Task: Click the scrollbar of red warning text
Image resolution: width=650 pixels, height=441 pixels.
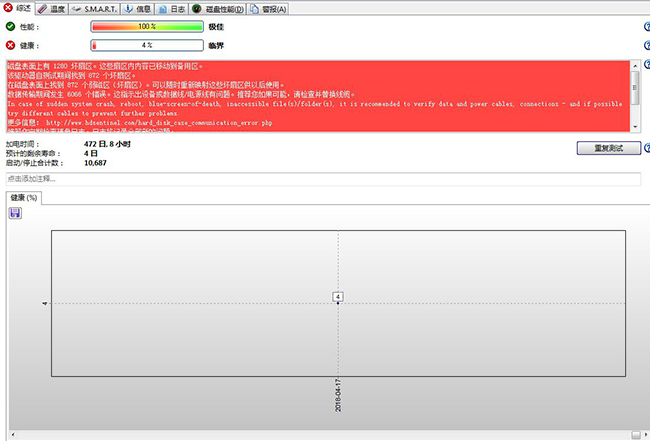Action: click(636, 95)
